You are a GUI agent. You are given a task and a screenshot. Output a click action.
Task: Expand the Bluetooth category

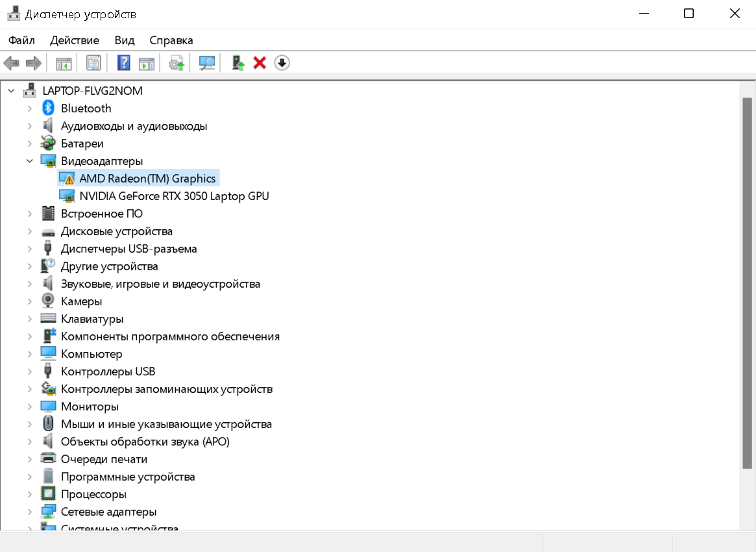click(x=30, y=108)
